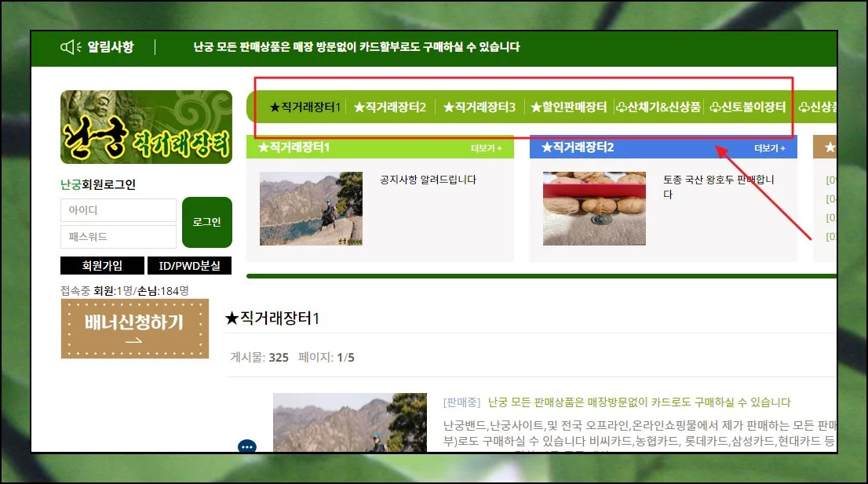Select the 신토불이장터 menu item

pos(747,107)
